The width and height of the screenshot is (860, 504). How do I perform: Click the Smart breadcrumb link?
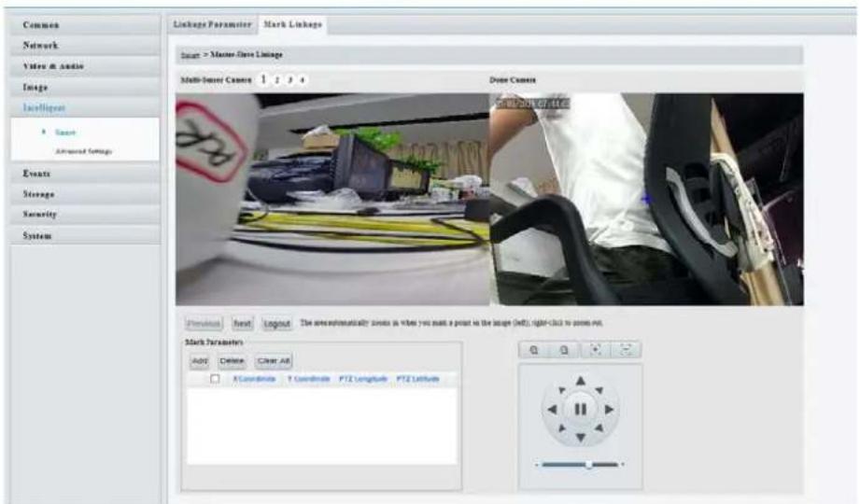(190, 55)
